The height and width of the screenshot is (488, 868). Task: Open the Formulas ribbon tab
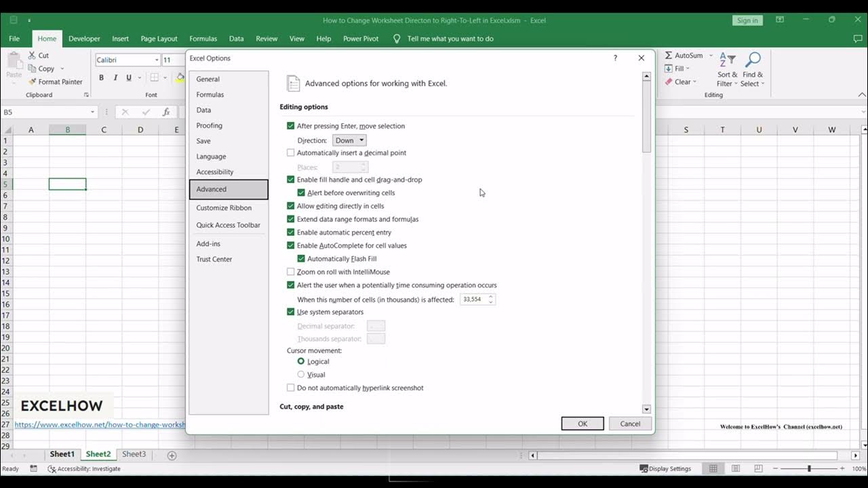[203, 39]
